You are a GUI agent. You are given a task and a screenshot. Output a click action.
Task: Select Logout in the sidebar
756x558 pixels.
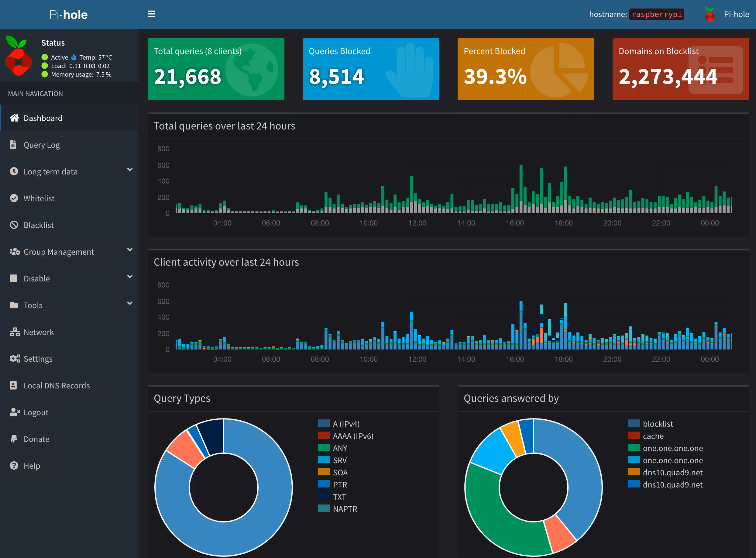pyautogui.click(x=36, y=412)
